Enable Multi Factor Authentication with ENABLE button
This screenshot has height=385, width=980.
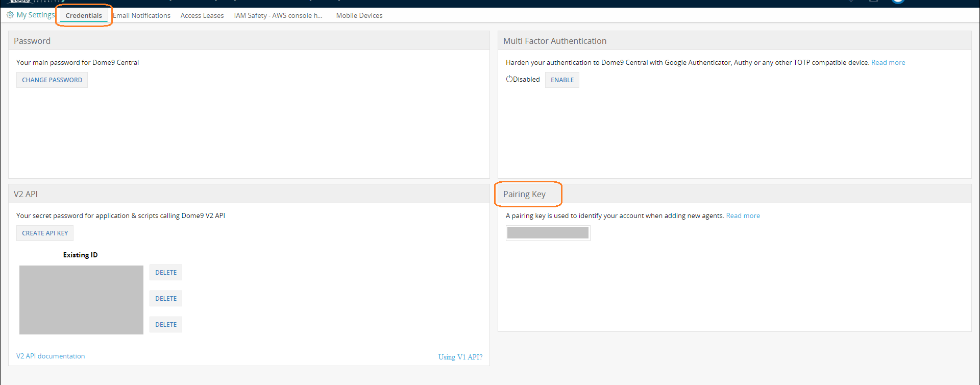[562, 80]
